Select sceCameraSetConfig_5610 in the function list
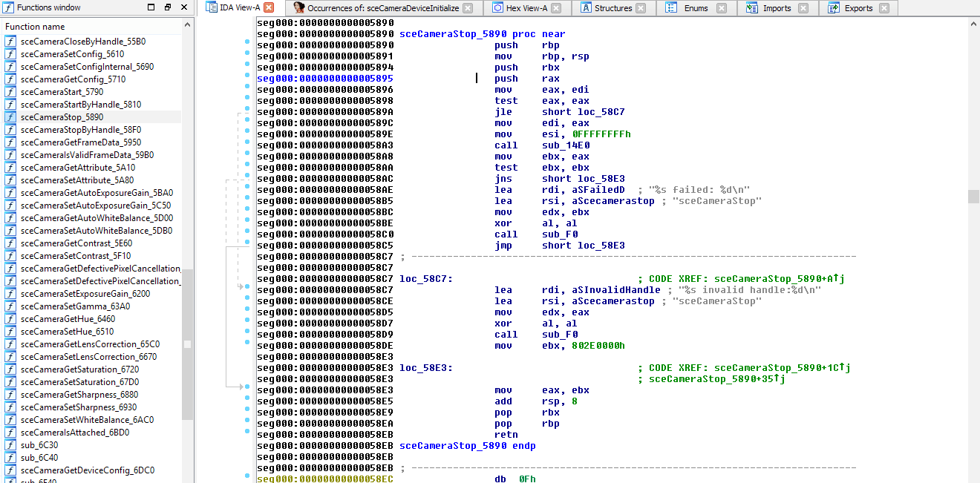This screenshot has width=980, height=483. 73,54
